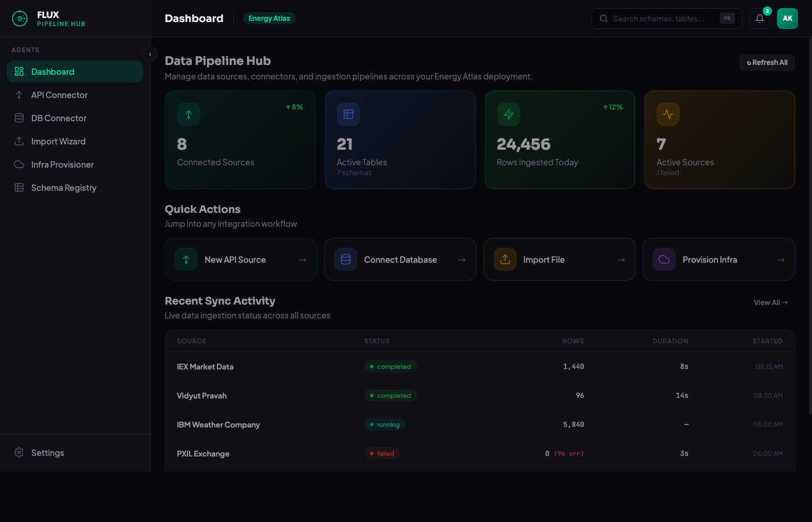Screen dimensions: 812x522
Task: Open View All sync activity
Action: [770, 302]
